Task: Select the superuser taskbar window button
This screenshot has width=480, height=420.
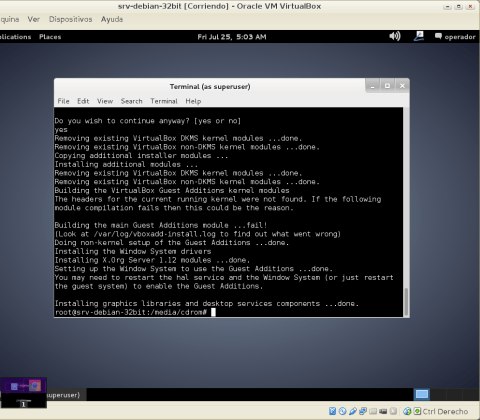Action: (x=67, y=395)
